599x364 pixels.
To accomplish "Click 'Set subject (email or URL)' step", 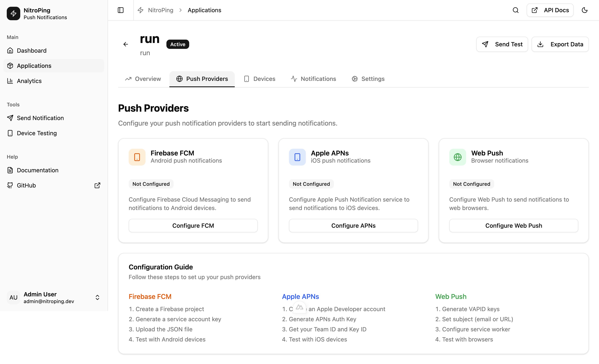I will pos(474,319).
